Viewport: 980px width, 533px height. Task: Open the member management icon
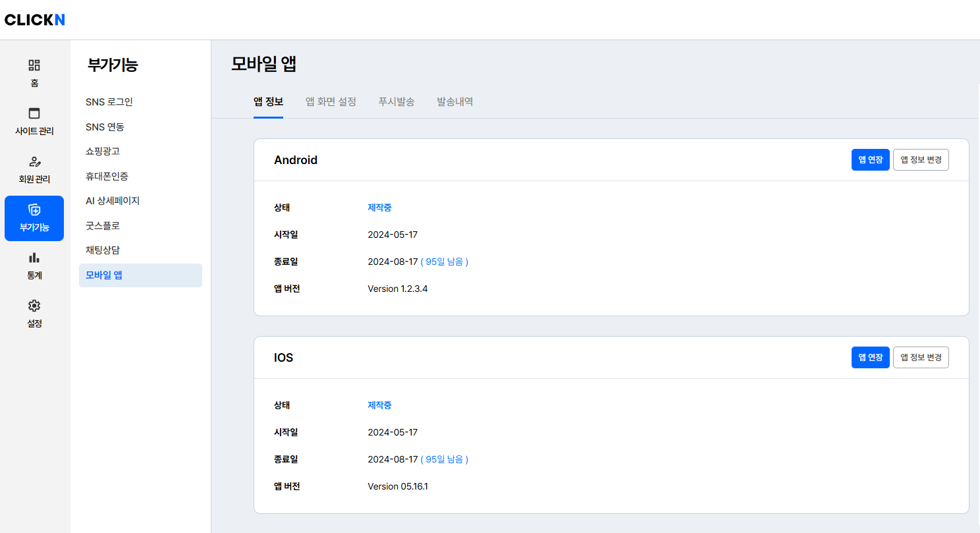click(34, 161)
